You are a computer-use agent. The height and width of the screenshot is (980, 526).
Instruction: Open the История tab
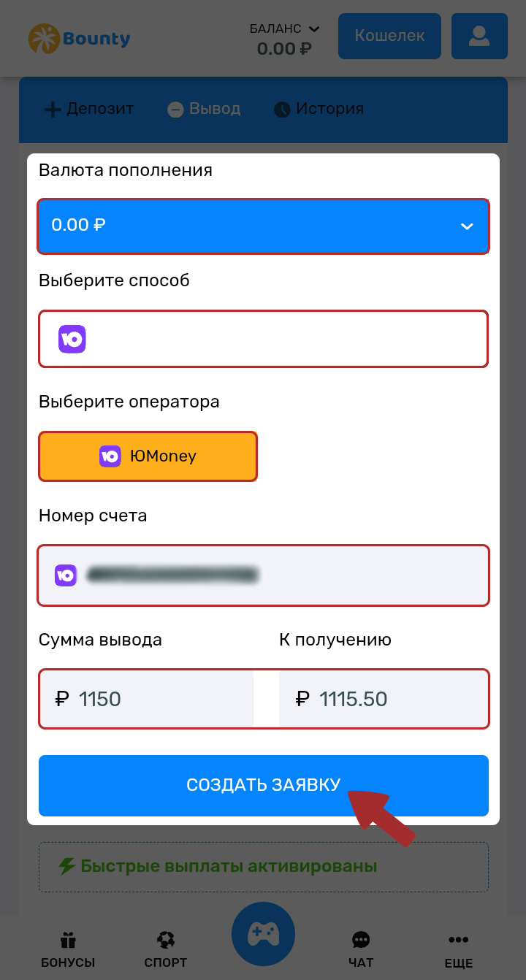coord(319,110)
